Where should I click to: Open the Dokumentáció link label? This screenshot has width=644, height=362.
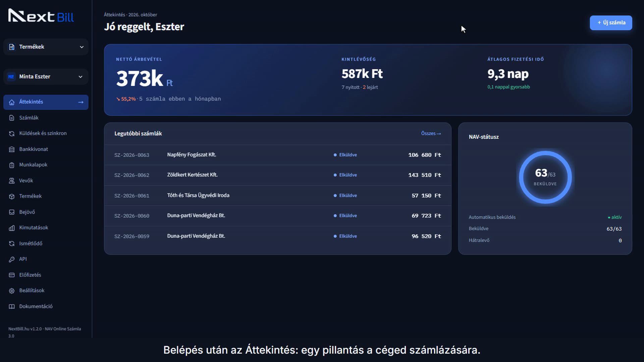pos(36,306)
